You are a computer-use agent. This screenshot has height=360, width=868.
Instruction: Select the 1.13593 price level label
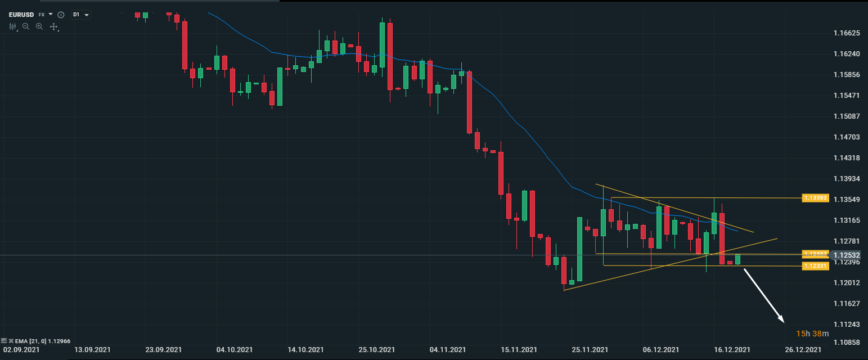(815, 198)
